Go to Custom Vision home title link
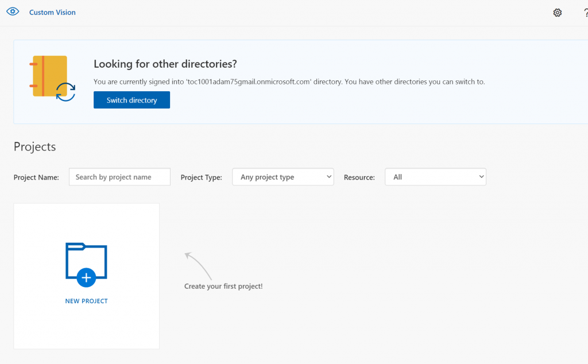The height and width of the screenshot is (364, 588). (x=52, y=12)
